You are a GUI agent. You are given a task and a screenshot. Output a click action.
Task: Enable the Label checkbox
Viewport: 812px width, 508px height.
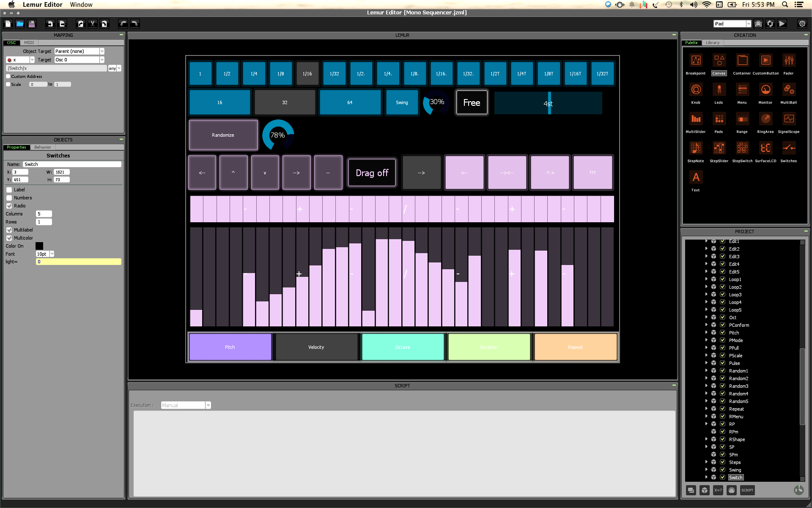pyautogui.click(x=9, y=190)
